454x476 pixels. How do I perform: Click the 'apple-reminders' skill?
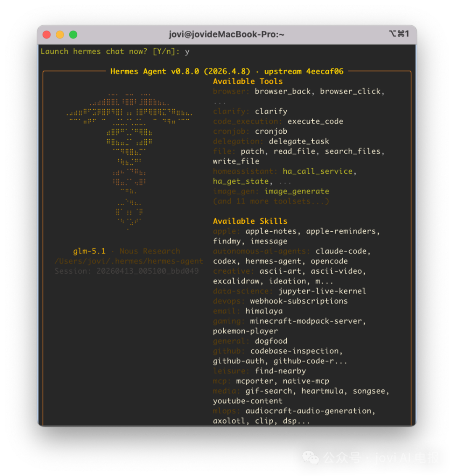pos(341,231)
